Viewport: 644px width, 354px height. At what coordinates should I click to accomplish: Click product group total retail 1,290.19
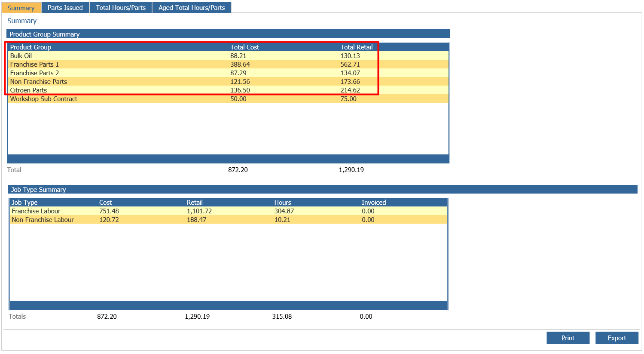pos(351,170)
